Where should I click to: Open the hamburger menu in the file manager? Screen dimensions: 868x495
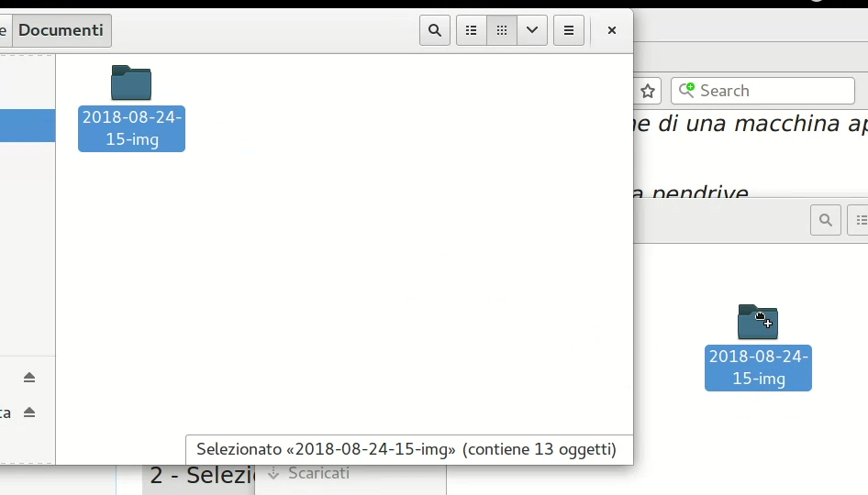tap(569, 30)
